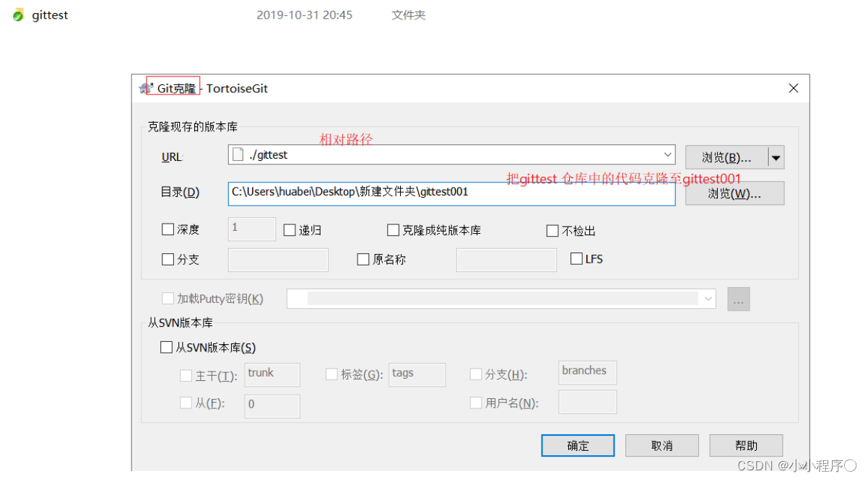Click the 浏览(W)... button
Viewport: 868px width, 479px height.
point(734,193)
